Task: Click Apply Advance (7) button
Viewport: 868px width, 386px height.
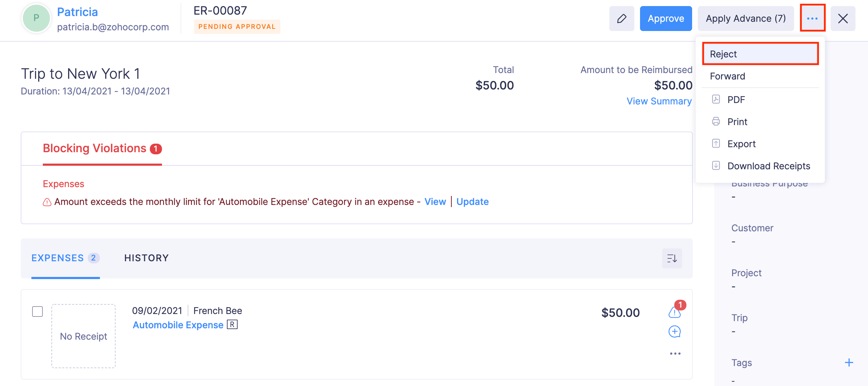Action: 746,19
